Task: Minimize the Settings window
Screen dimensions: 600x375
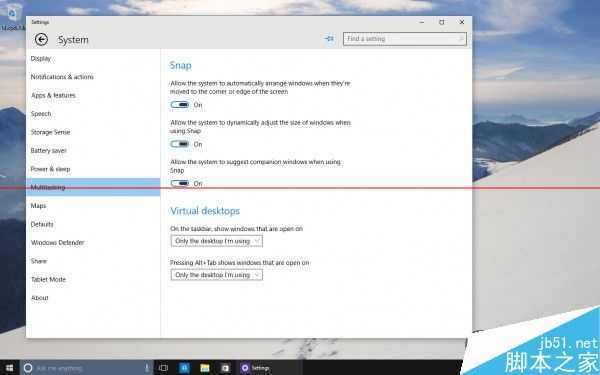Action: pyautogui.click(x=422, y=22)
